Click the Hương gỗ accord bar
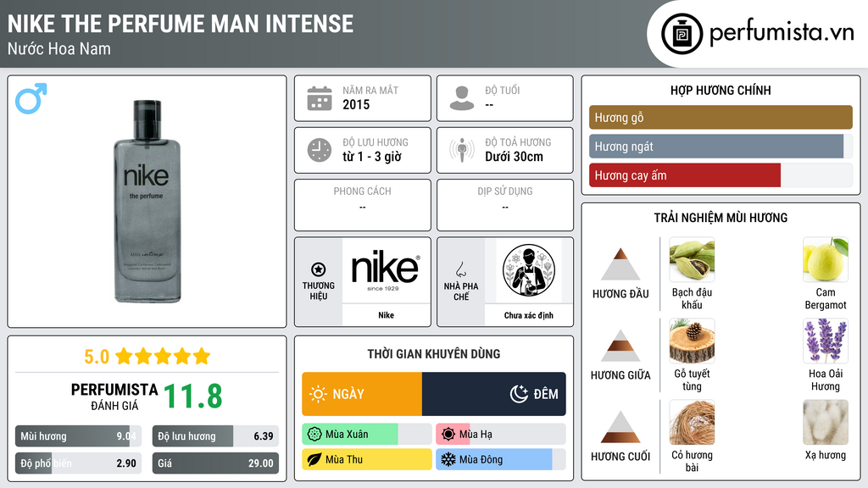The image size is (868, 488). [x=721, y=117]
